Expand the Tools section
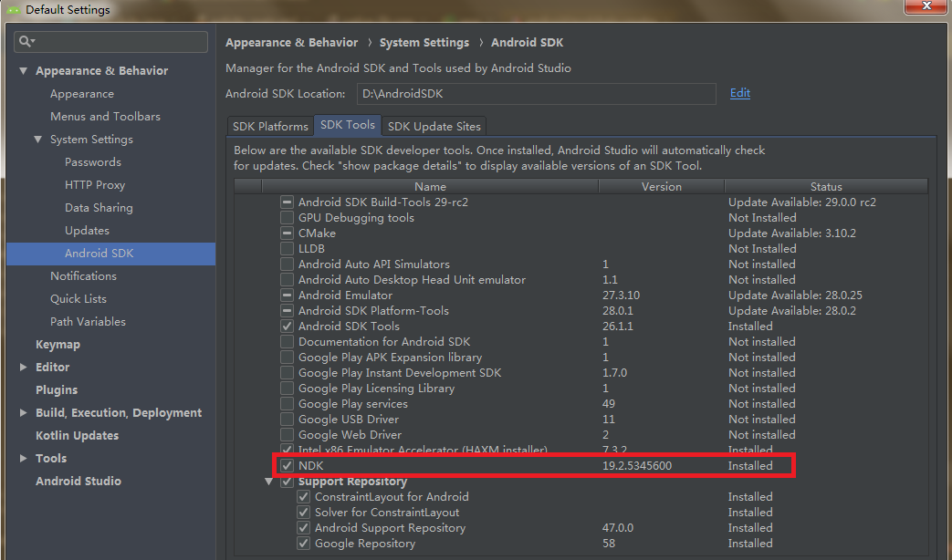The image size is (952, 560). tap(23, 458)
